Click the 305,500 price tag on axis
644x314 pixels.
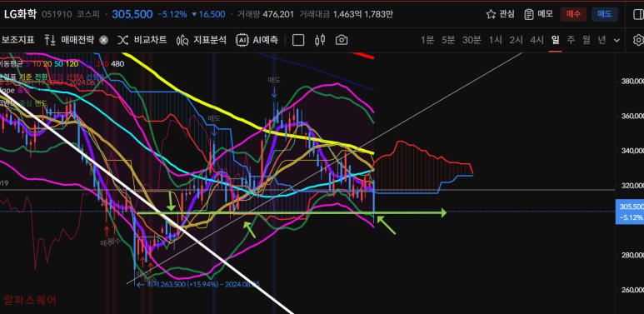click(630, 212)
